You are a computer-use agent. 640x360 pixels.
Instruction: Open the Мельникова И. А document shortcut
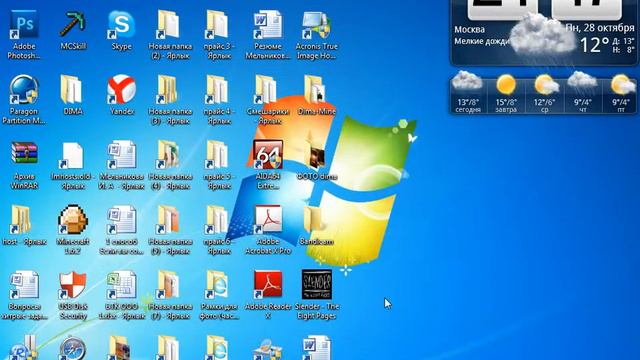tap(121, 165)
